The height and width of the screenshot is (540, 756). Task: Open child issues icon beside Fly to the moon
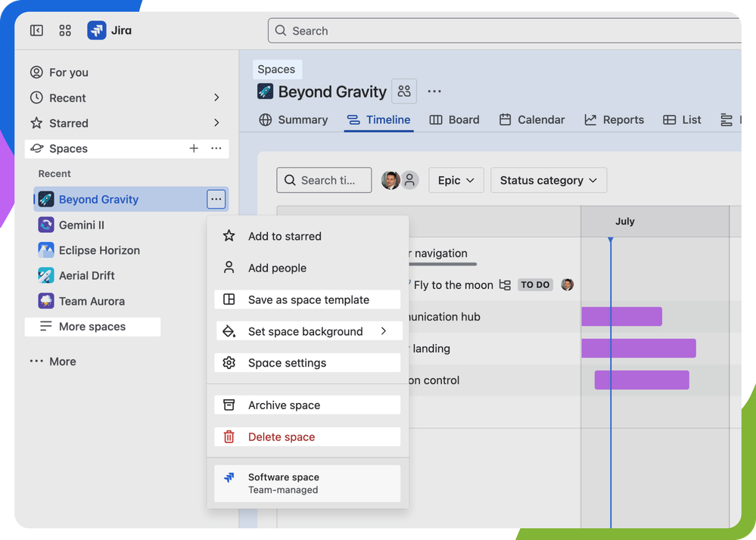click(505, 284)
